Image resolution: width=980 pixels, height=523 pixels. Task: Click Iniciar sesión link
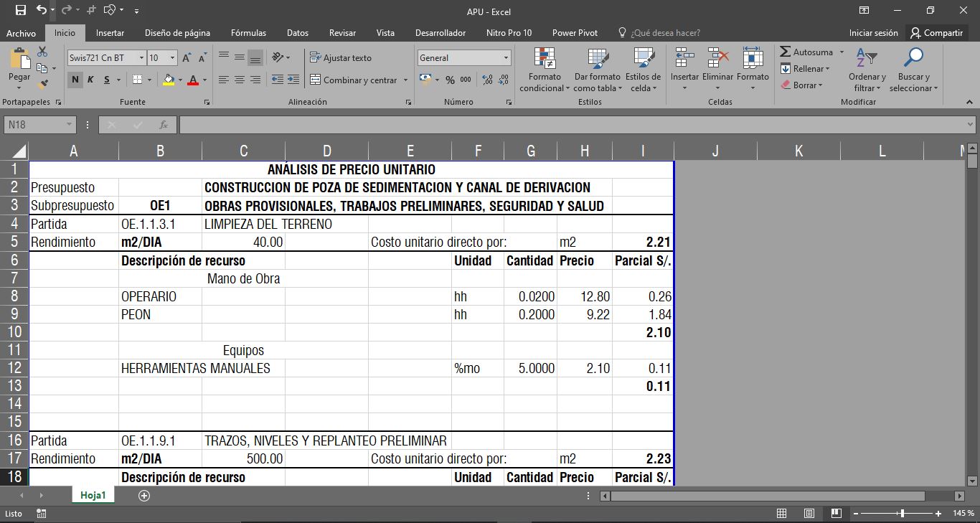click(x=873, y=33)
